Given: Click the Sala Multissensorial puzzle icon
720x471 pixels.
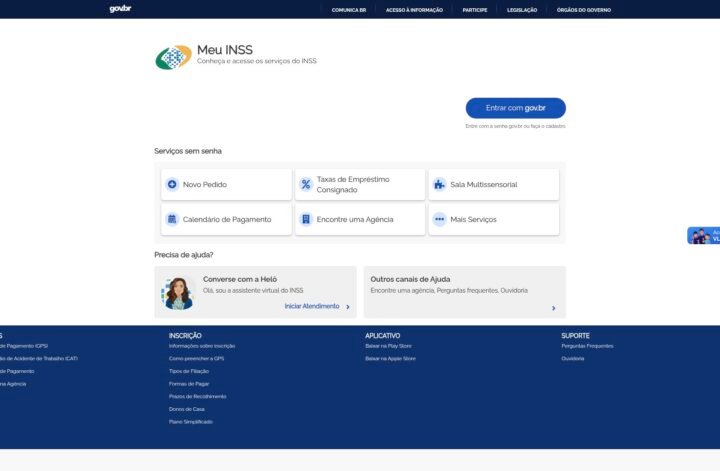Looking at the screenshot, I should 439,185.
